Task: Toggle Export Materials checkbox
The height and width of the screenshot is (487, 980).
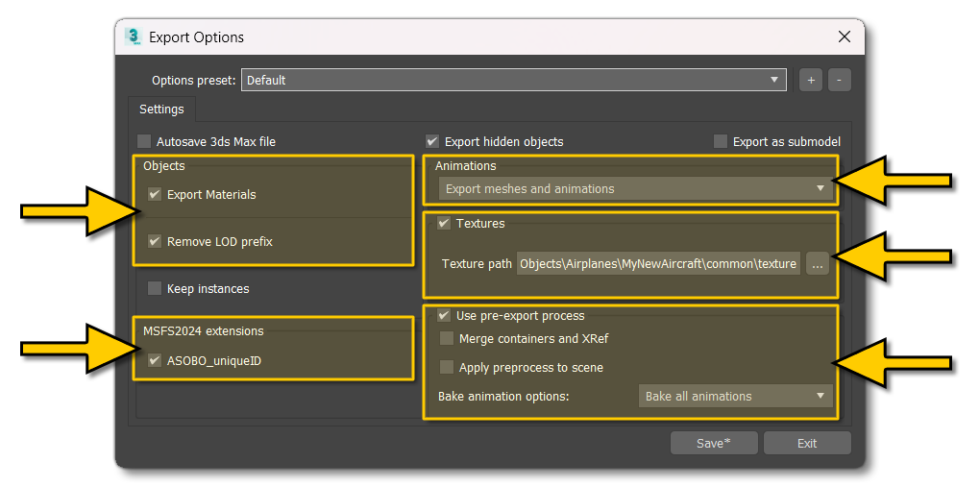Action: pos(155,194)
